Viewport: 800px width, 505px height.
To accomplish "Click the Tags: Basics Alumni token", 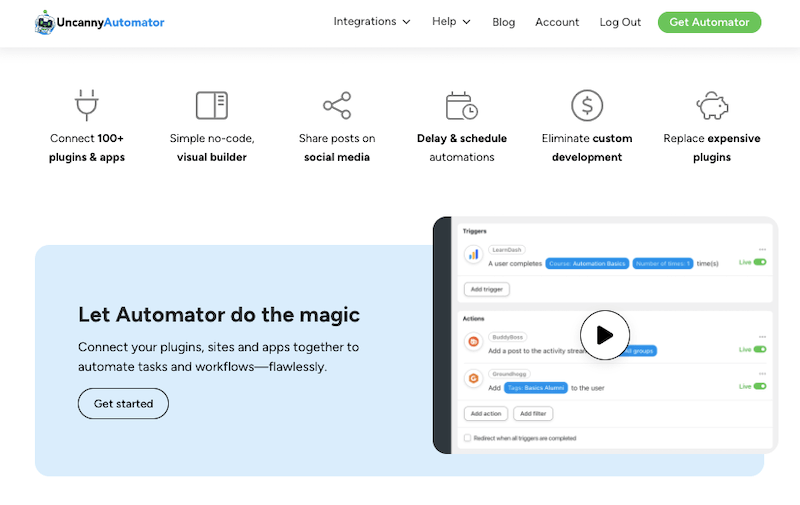I will pos(536,388).
